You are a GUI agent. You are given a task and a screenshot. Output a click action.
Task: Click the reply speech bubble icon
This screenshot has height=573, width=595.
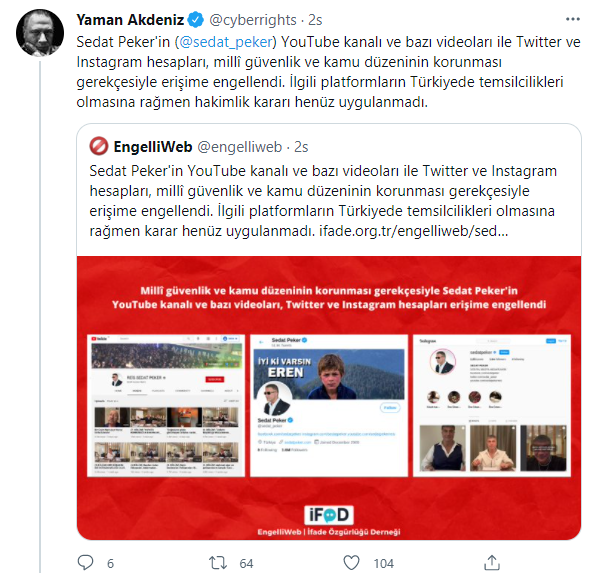(x=85, y=562)
